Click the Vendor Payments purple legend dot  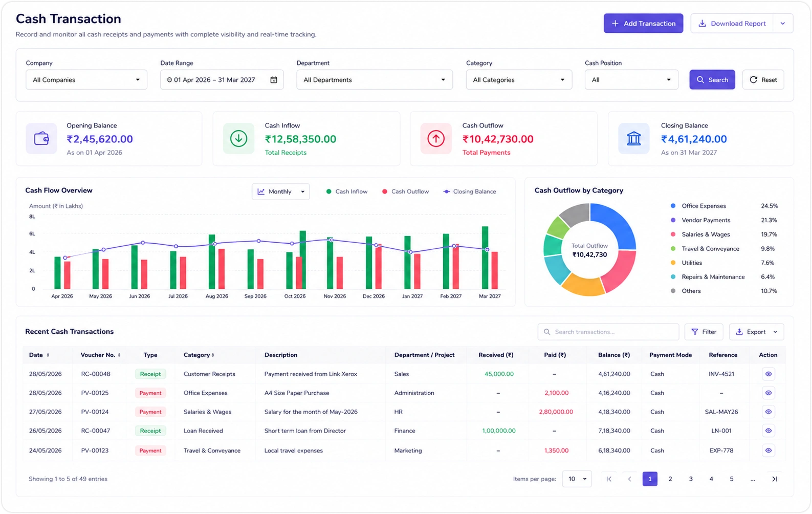point(673,220)
